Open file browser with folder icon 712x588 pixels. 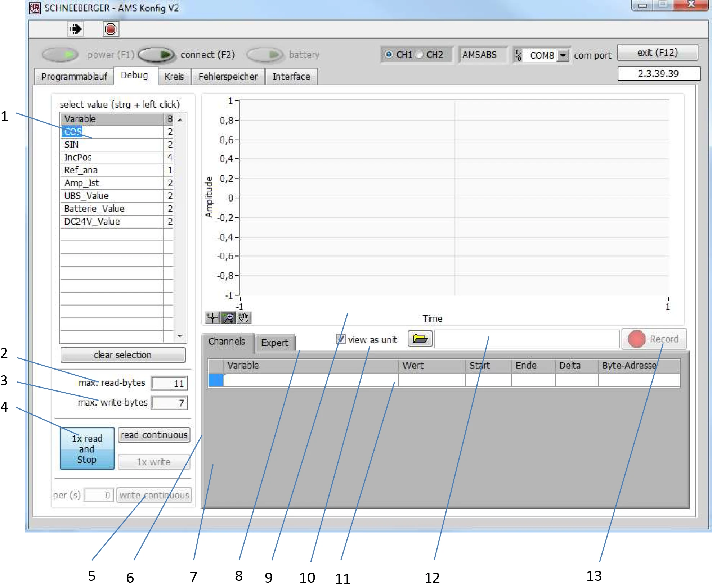coord(420,339)
